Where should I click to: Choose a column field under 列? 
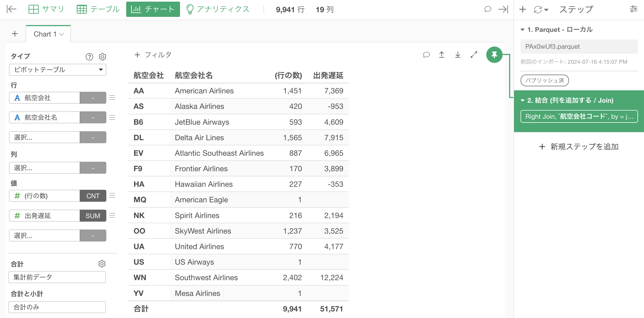pyautogui.click(x=45, y=168)
